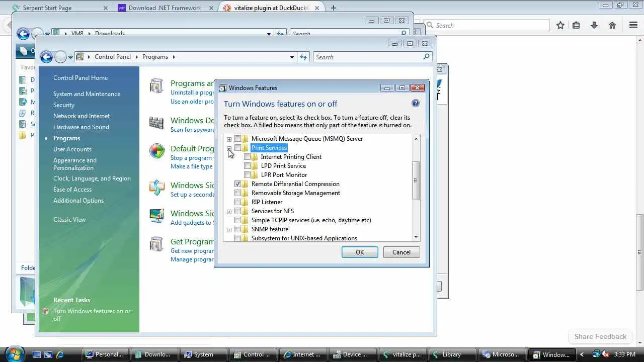This screenshot has height=362, width=644.
Task: Switch to Download .NET Framework tab
Action: tap(165, 8)
